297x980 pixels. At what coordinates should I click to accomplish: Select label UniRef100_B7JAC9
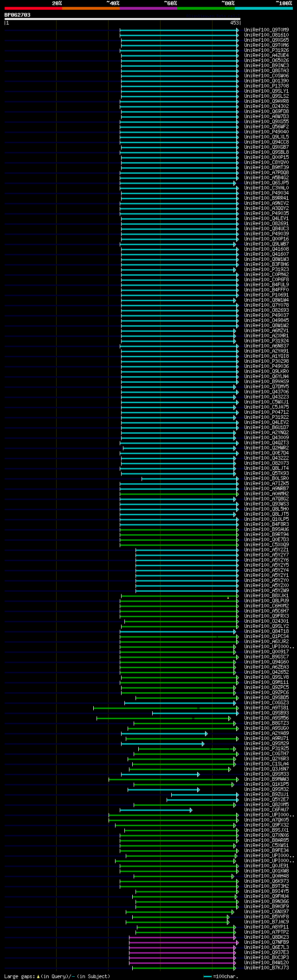pos(266,922)
